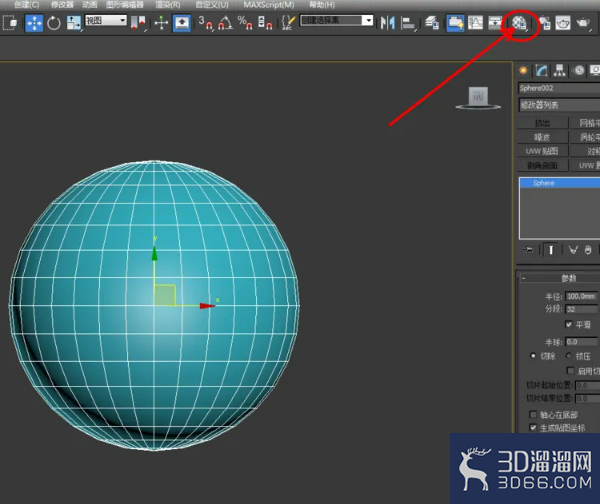This screenshot has height=504, width=600.
Task: Select the Window/Crossing selection toggle icon
Action: point(10,23)
